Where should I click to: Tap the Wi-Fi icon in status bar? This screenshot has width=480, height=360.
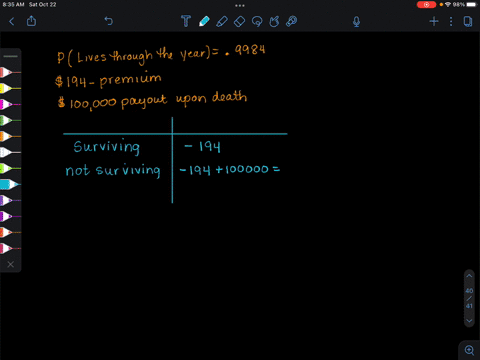click(448, 5)
